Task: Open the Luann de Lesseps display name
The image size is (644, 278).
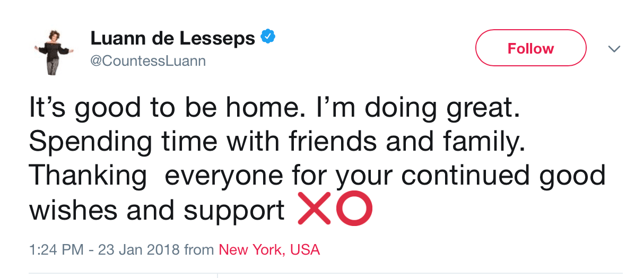Action: (x=172, y=38)
